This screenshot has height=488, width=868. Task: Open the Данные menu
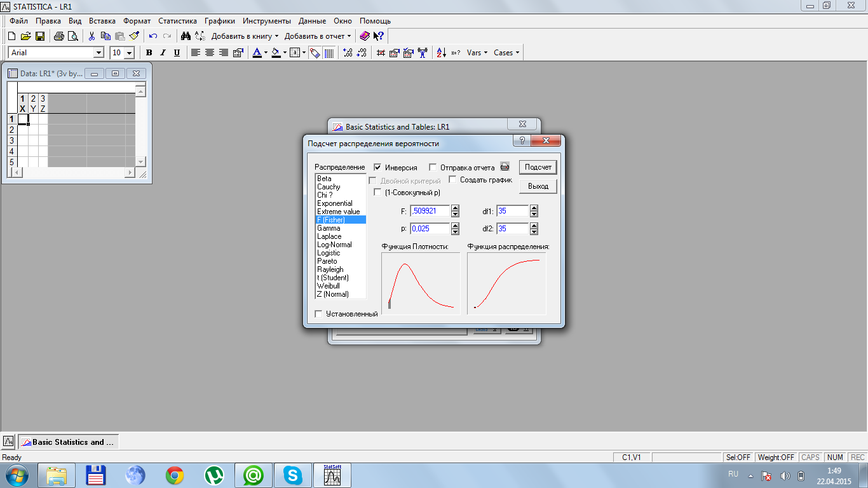coord(312,21)
